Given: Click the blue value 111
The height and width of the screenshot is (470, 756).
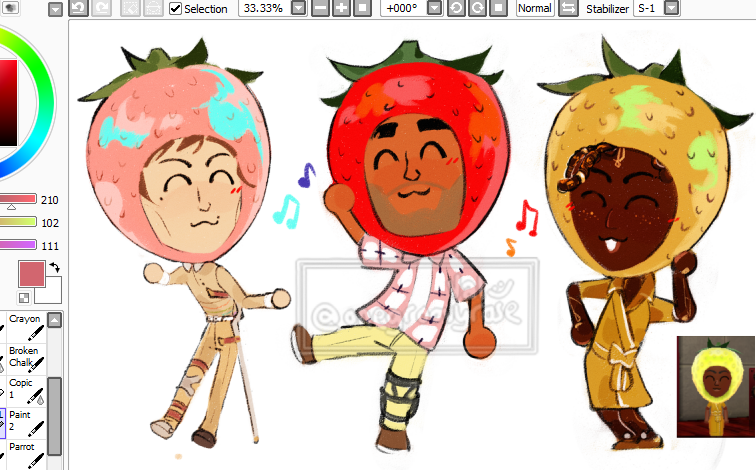Looking at the screenshot, I should pos(50,246).
